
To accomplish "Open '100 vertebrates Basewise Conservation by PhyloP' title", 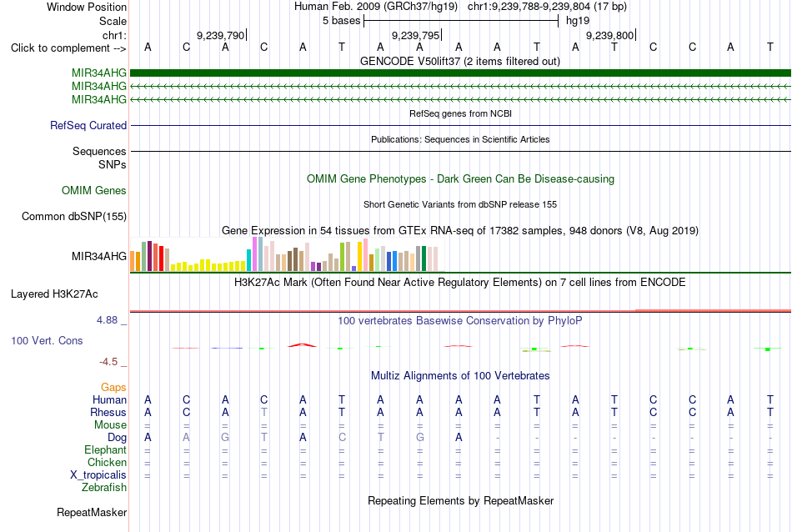I will point(460,320).
